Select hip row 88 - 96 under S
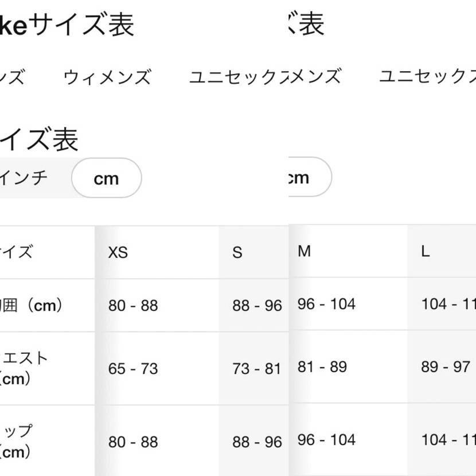This screenshot has height=476, width=476. tap(257, 442)
